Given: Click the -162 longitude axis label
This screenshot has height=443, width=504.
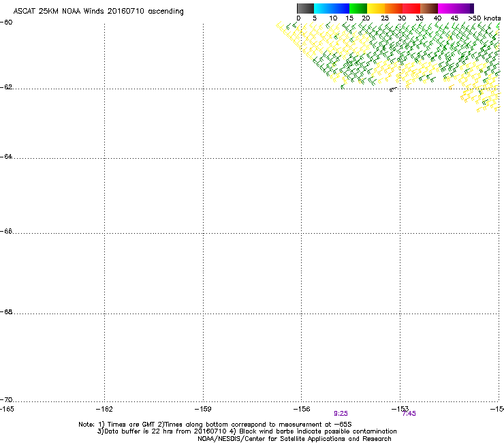Looking at the screenshot, I should [104, 409].
